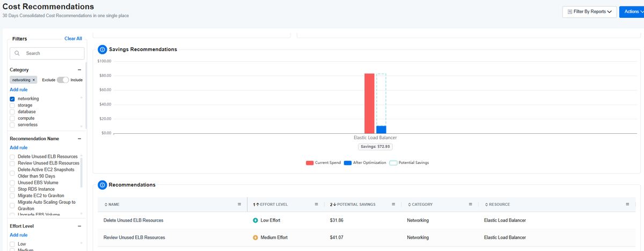Open the Category column menu icon
Screen dimensions: 644x251
point(471,204)
